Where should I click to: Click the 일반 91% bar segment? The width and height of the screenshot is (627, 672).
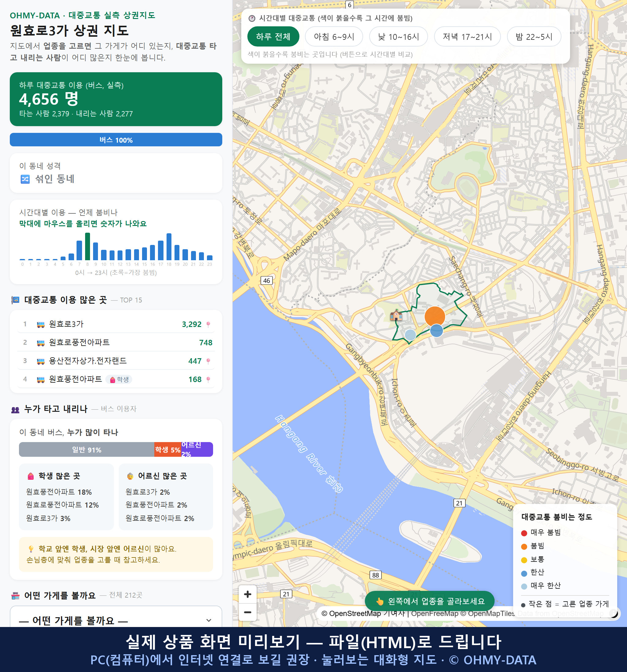pyautogui.click(x=87, y=449)
